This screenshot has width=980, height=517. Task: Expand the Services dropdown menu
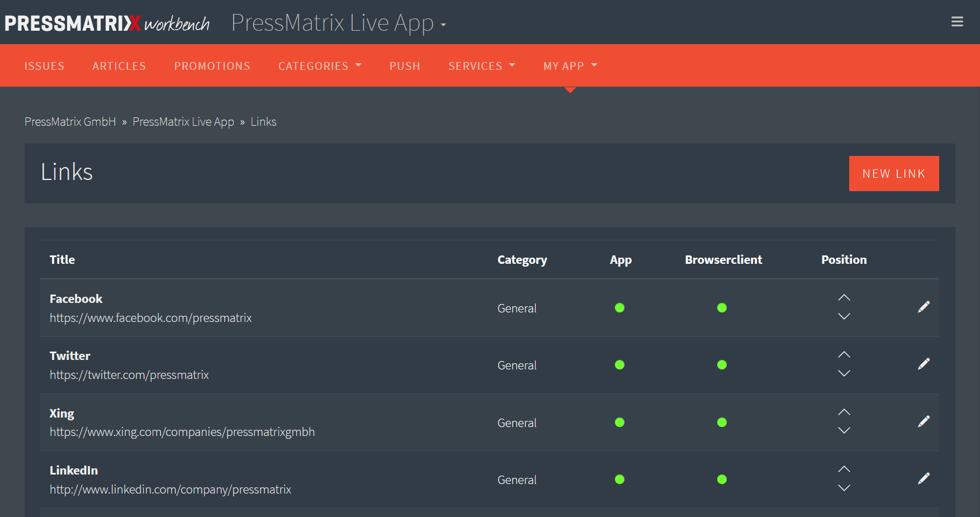pos(481,66)
